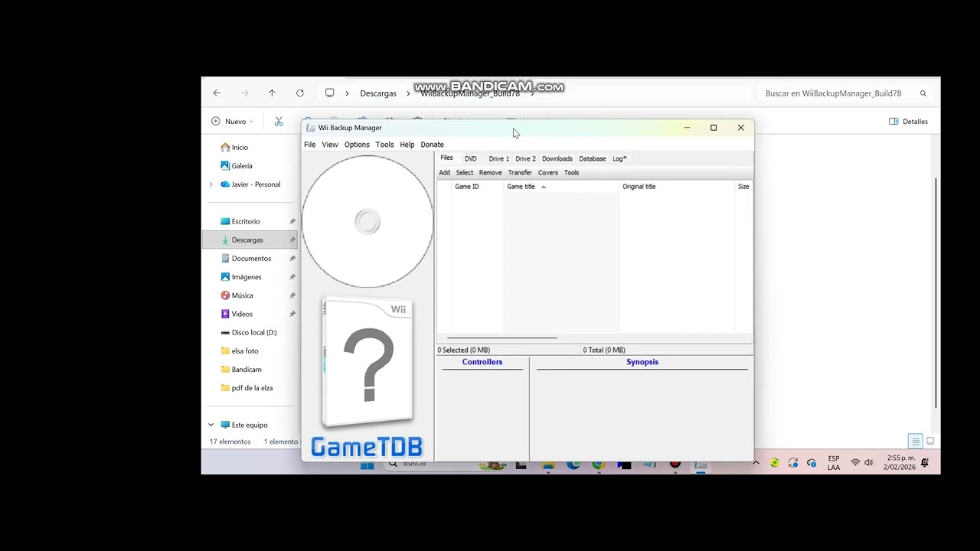Open the File menu in Wii Backup Manager
This screenshot has width=980, height=551.
click(310, 145)
